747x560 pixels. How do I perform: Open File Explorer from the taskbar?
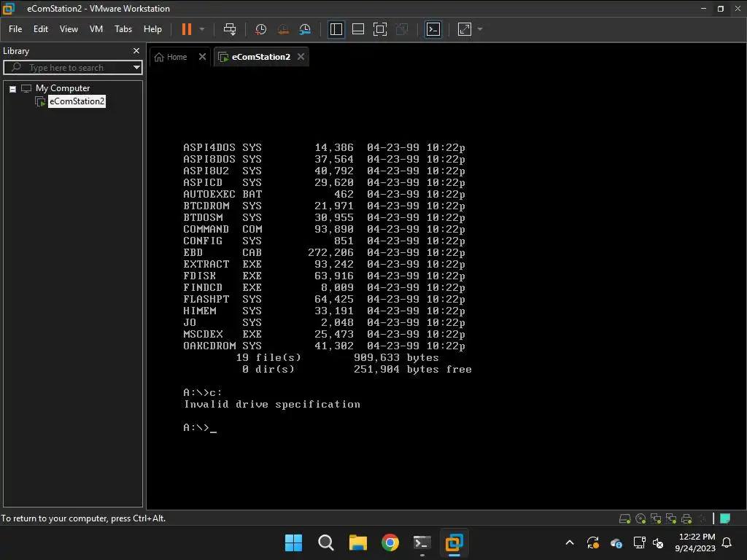point(357,542)
